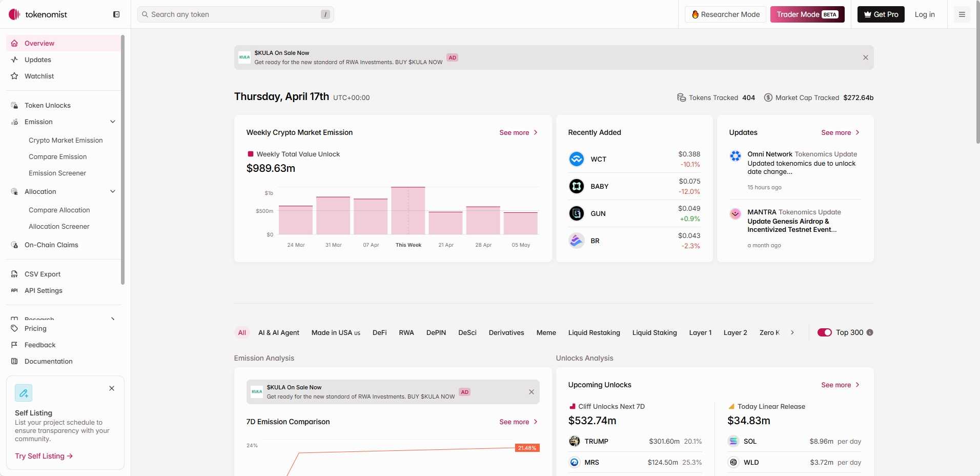Select the Token Unlocks sidebar icon
The height and width of the screenshot is (476, 980).
pyautogui.click(x=14, y=105)
